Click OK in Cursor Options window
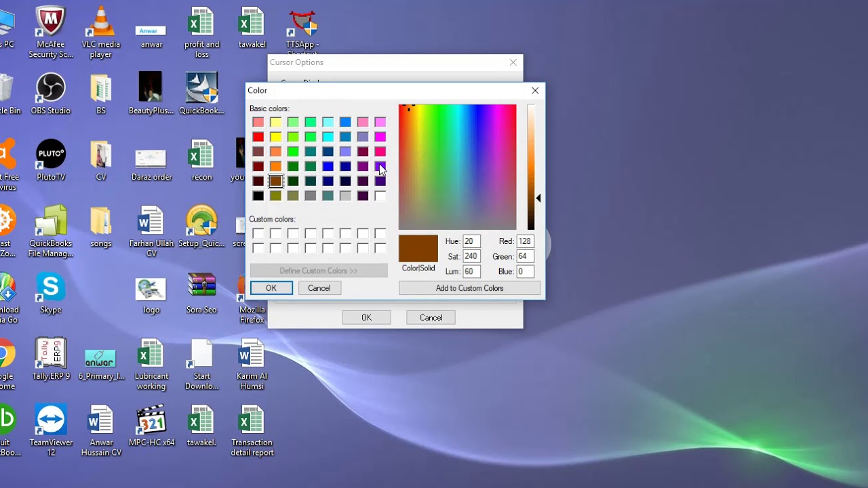Viewport: 868px width, 488px height. click(366, 317)
